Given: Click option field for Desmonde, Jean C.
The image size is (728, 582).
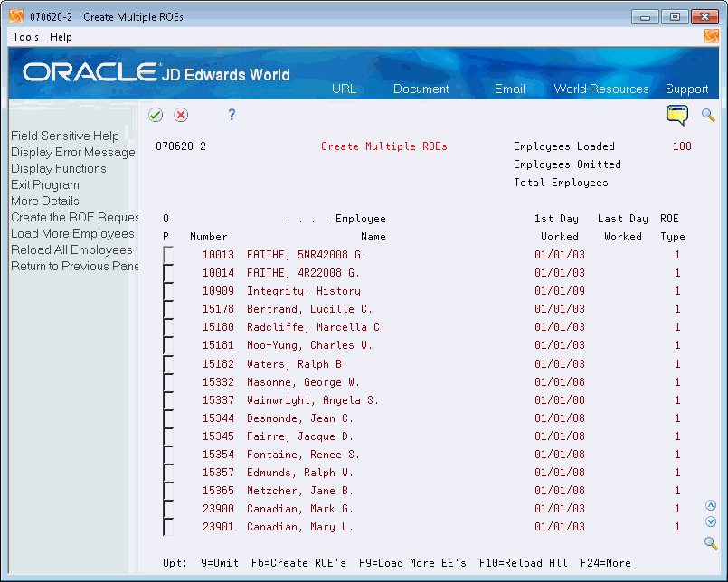Looking at the screenshot, I should click(168, 418).
